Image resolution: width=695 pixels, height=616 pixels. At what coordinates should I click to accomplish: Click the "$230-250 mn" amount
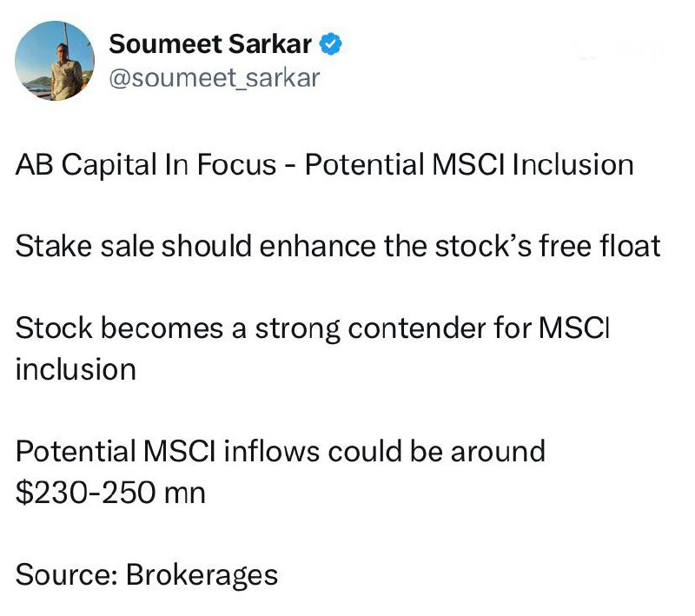[110, 493]
